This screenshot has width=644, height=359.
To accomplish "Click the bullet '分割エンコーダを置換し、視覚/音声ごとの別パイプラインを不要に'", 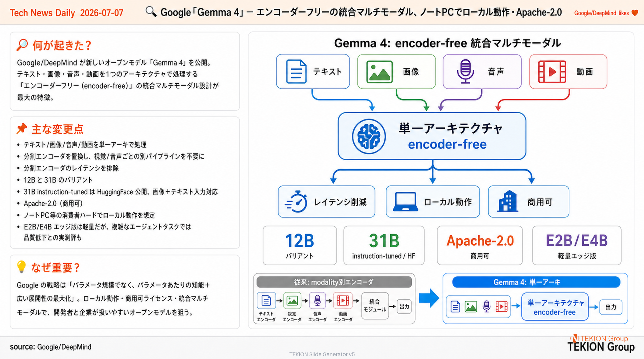I will 114,156.
